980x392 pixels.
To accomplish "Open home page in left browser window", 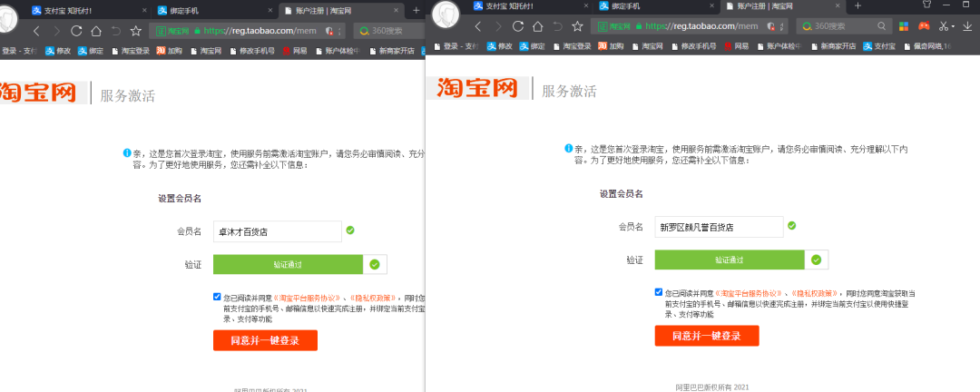I will (x=95, y=31).
